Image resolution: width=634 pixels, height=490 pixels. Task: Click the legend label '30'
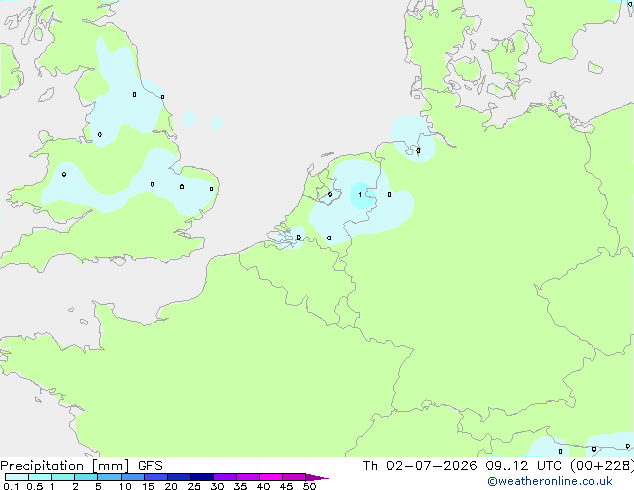coord(217,486)
